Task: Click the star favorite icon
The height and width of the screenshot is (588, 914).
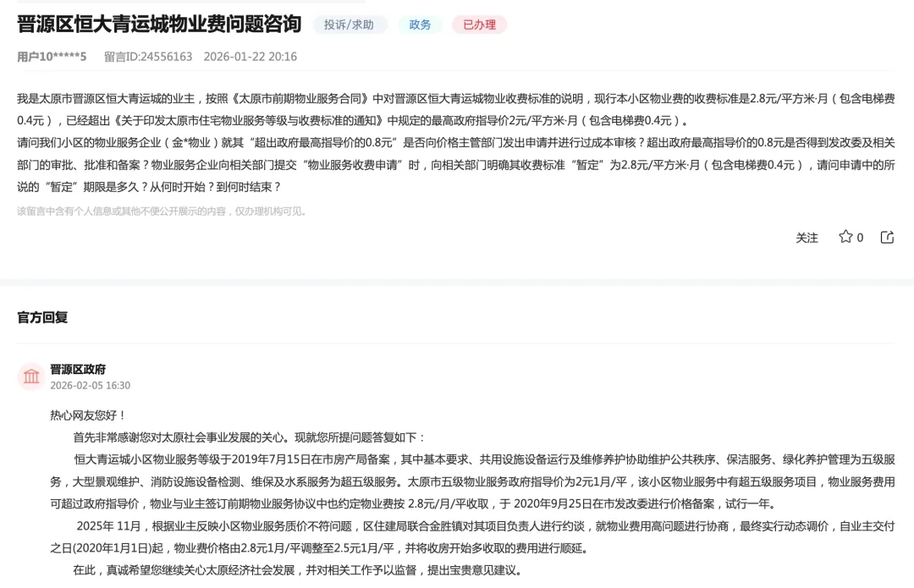Action: (x=845, y=237)
